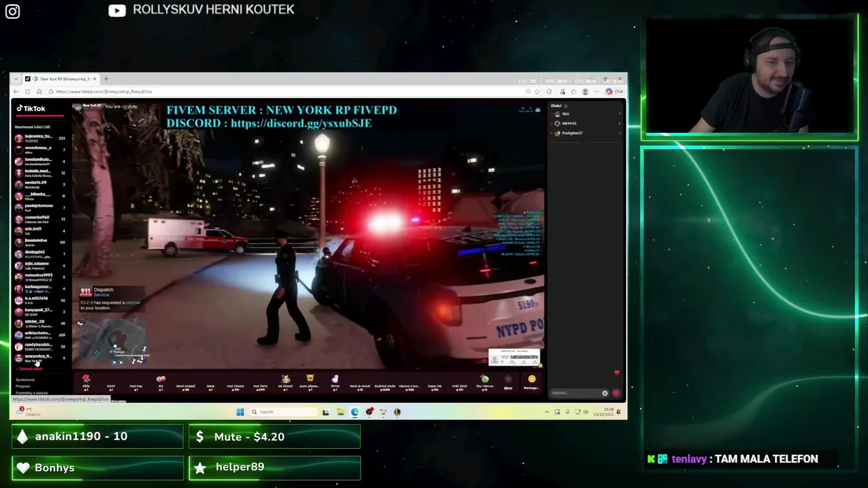Send the Růže rose gift
The height and width of the screenshot is (488, 868).
tap(86, 382)
